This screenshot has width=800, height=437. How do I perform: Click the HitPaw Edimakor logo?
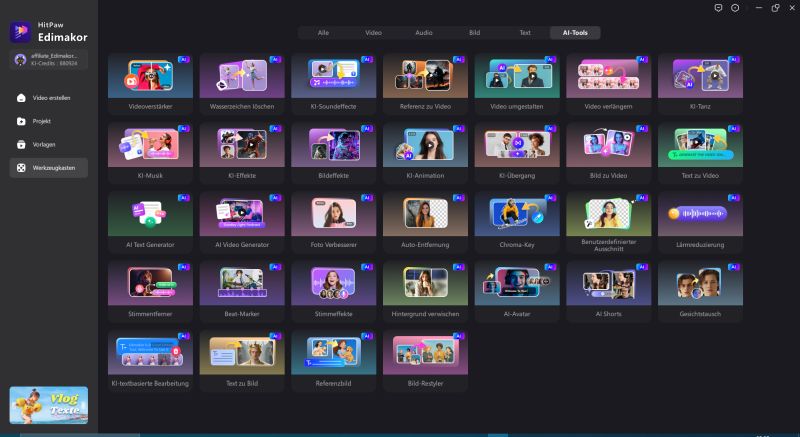[20, 31]
